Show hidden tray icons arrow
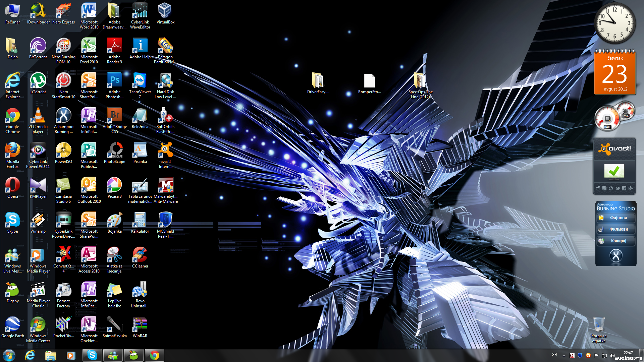The width and height of the screenshot is (644, 362). pos(564,356)
